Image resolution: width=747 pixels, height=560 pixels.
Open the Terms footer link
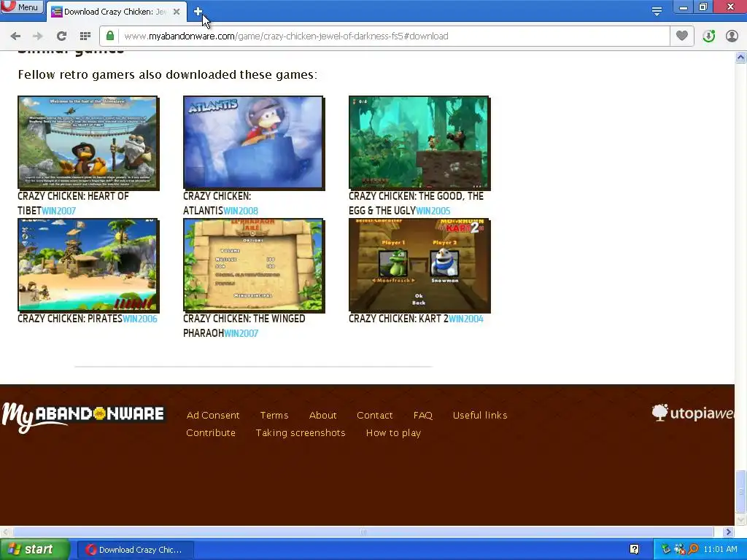coord(274,415)
